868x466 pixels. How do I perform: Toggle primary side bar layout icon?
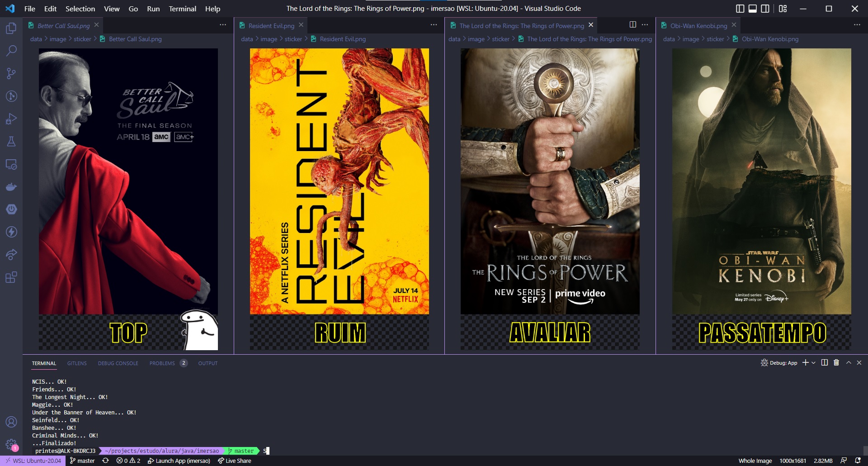[x=740, y=9]
